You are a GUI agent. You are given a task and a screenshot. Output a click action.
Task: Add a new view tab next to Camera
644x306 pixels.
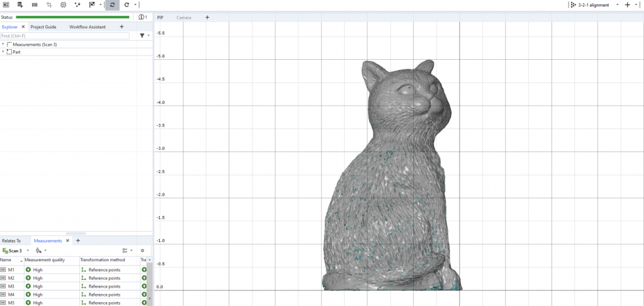point(208,17)
